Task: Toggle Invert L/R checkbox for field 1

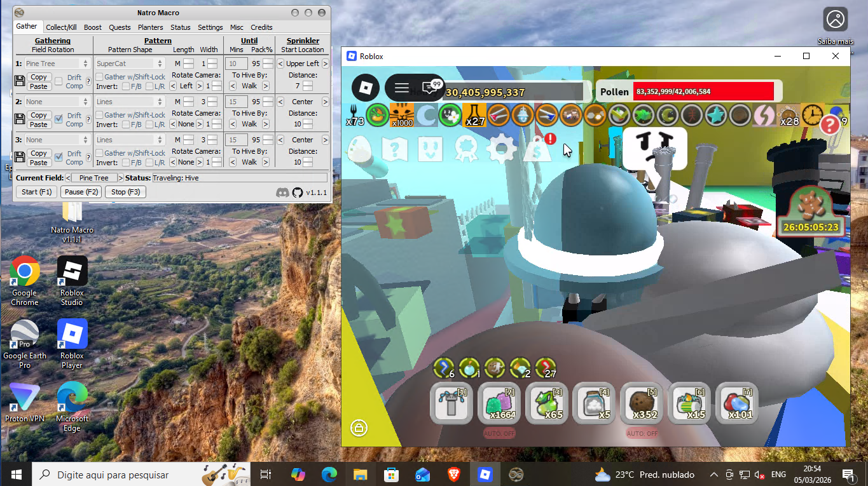Action: pyautogui.click(x=149, y=86)
